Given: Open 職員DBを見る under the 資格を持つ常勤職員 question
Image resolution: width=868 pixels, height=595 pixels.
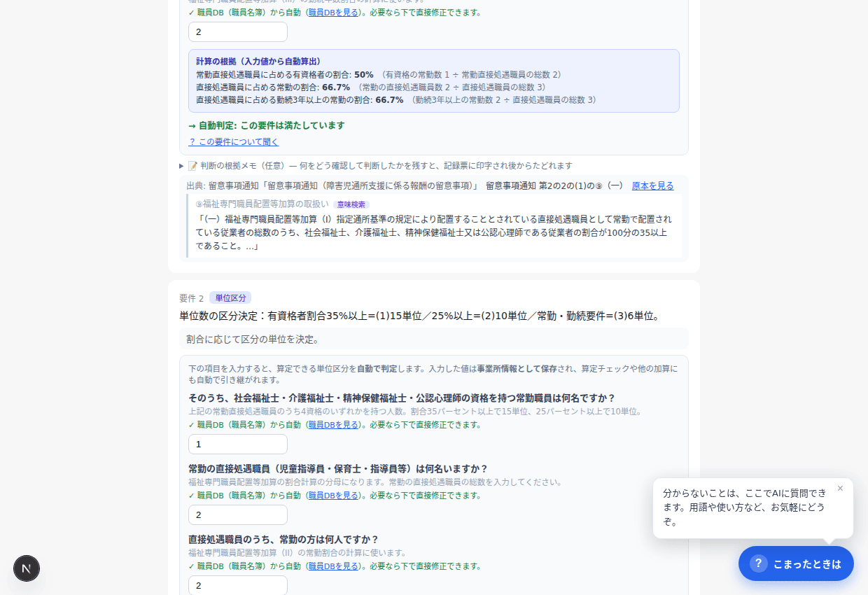Looking at the screenshot, I should pos(333,425).
